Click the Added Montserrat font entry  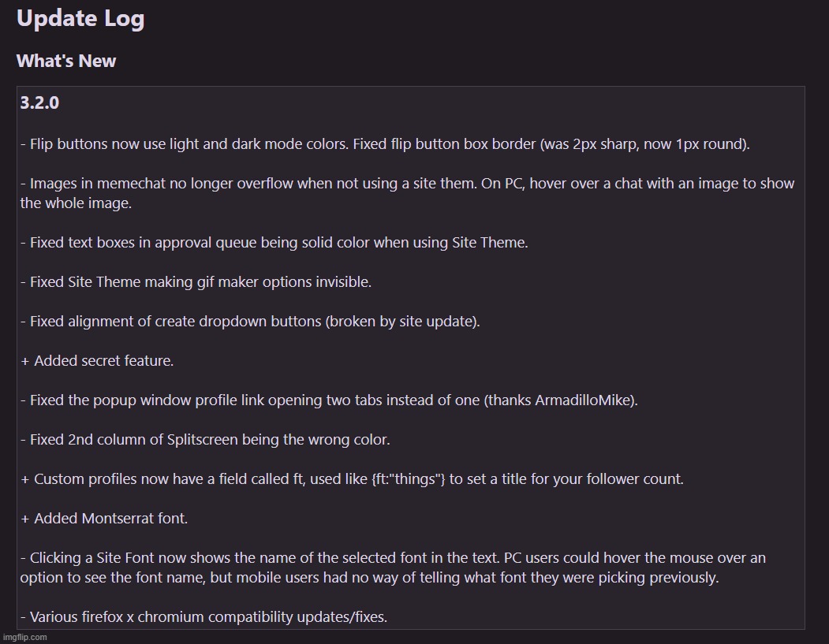tap(104, 518)
